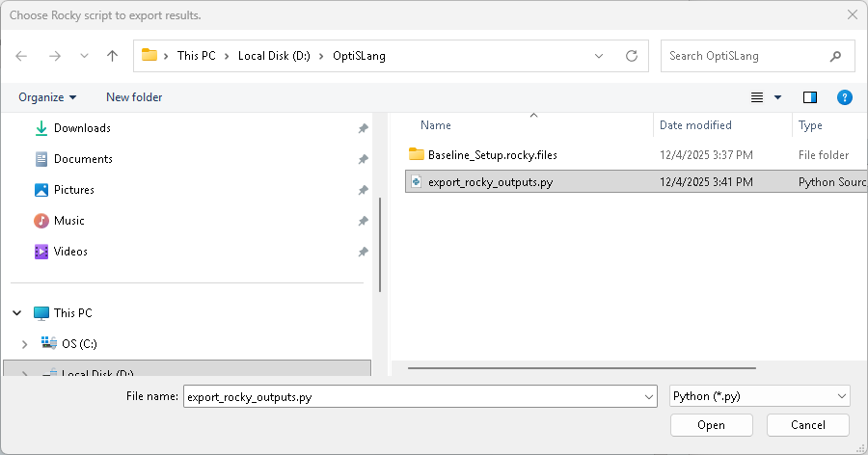Click Open to load the script
This screenshot has height=455, width=868.
click(x=712, y=425)
